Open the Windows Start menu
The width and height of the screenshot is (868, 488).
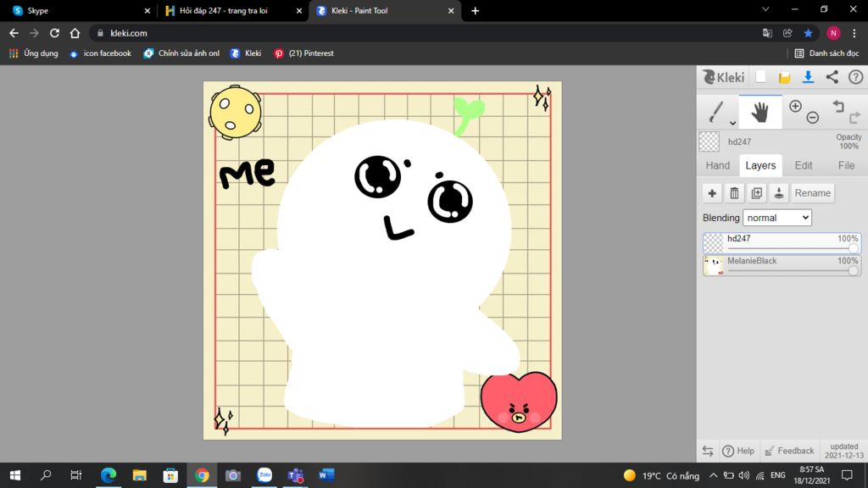click(15, 475)
